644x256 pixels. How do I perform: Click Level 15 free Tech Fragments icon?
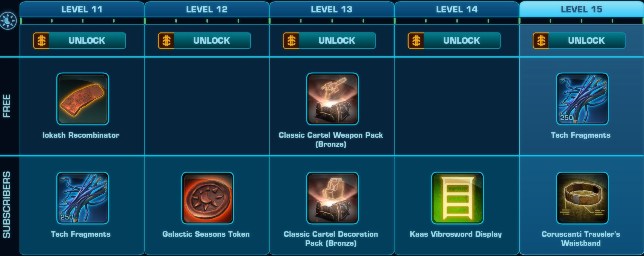coord(582,99)
